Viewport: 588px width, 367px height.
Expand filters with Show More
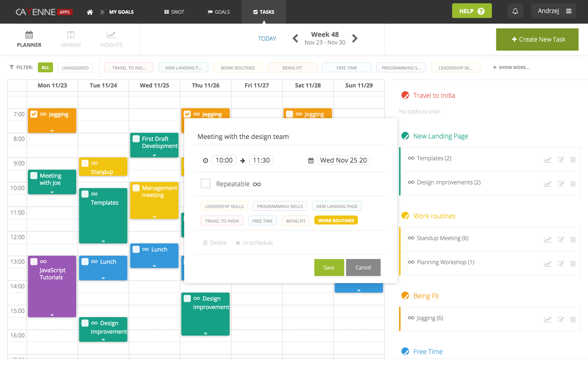tap(511, 67)
